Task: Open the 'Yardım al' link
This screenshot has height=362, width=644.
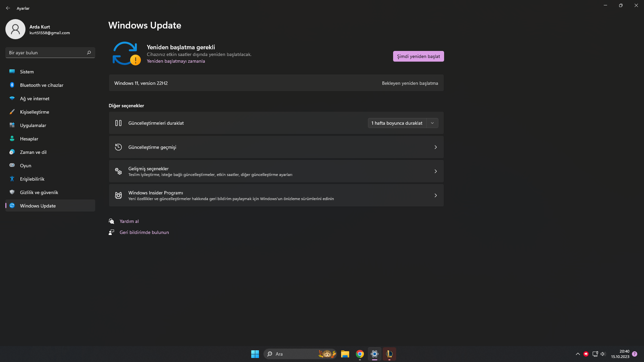Action: click(x=129, y=221)
